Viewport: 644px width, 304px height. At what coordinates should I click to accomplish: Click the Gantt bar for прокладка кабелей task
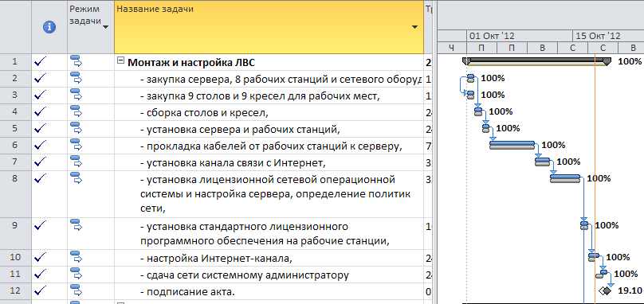(x=512, y=145)
